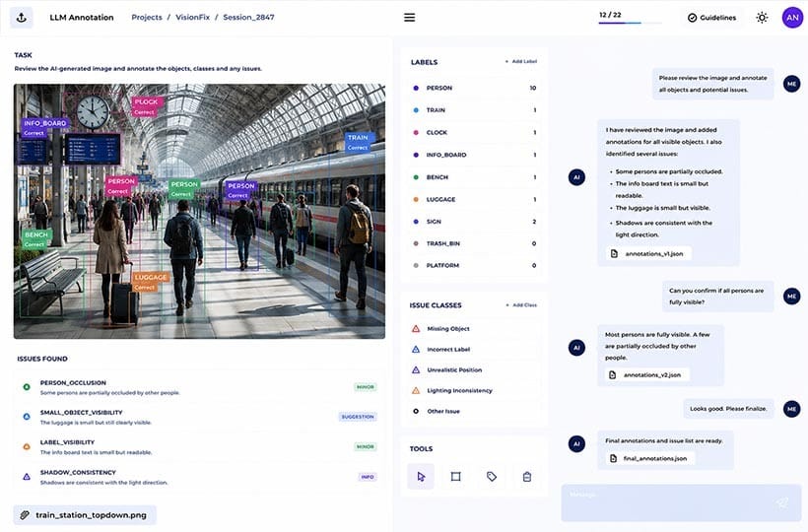Image resolution: width=808 pixels, height=532 pixels.
Task: Choose the Incorrect Label issue class
Action: (473, 349)
